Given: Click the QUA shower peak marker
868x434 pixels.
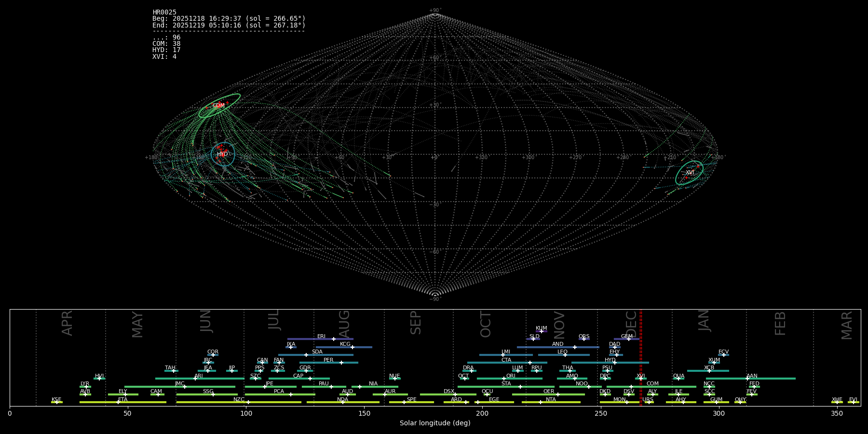Looking at the screenshot, I should click(678, 379).
